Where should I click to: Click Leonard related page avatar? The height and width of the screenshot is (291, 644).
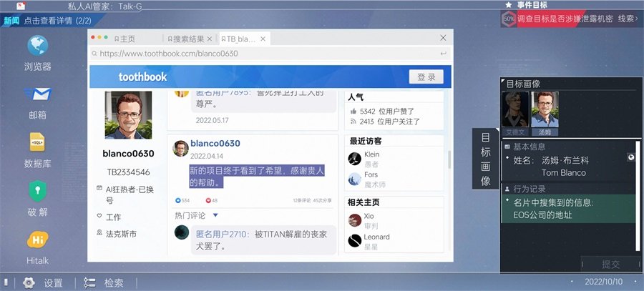[354, 241]
